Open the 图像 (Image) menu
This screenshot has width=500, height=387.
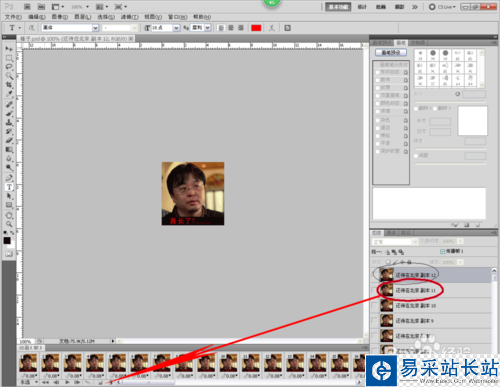pyautogui.click(x=60, y=17)
